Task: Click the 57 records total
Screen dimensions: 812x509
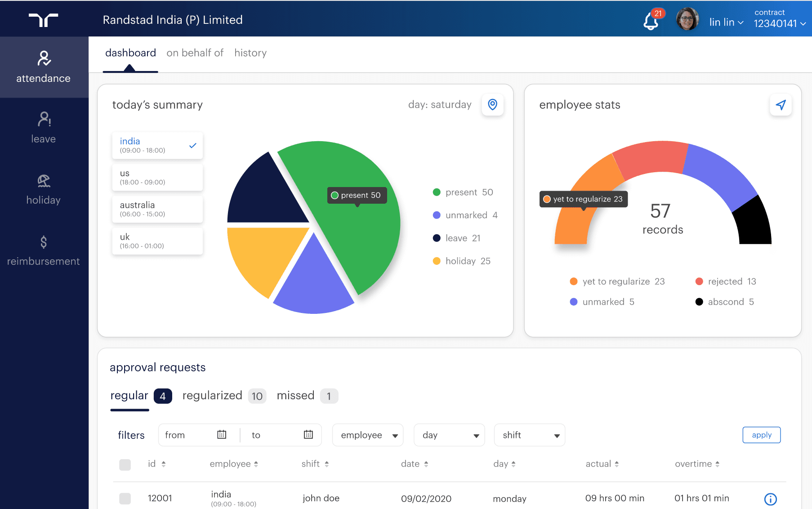Action: tap(662, 219)
